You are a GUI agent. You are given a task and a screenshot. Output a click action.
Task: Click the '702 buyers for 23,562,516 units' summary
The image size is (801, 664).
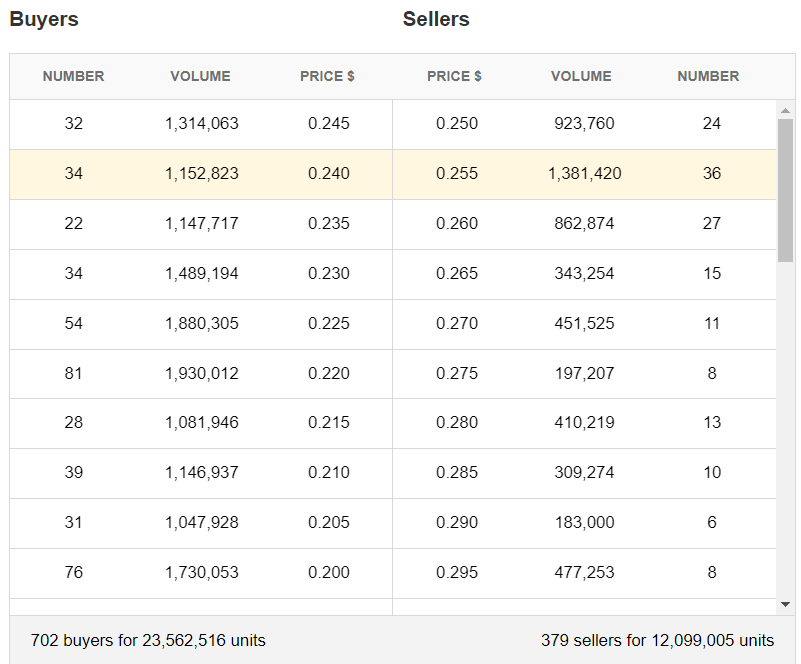pos(148,641)
